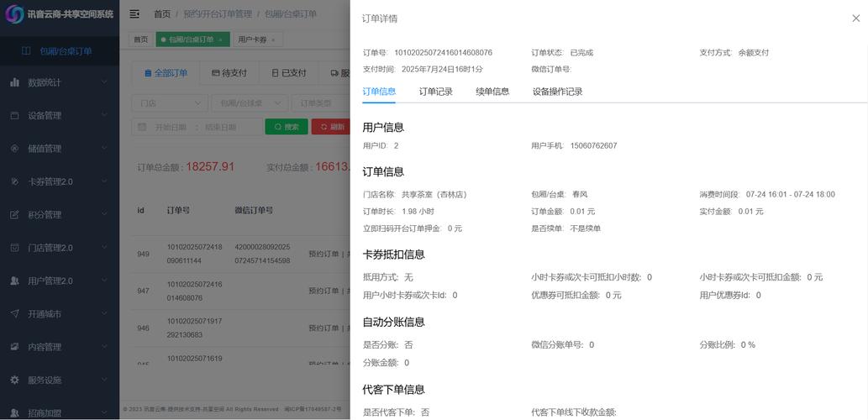
Task: Click the 积分管理 edit icon
Action: (x=14, y=215)
